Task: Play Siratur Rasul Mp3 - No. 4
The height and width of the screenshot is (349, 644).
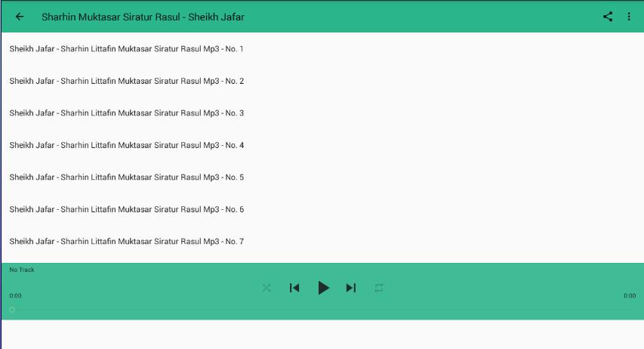Action: [x=323, y=145]
